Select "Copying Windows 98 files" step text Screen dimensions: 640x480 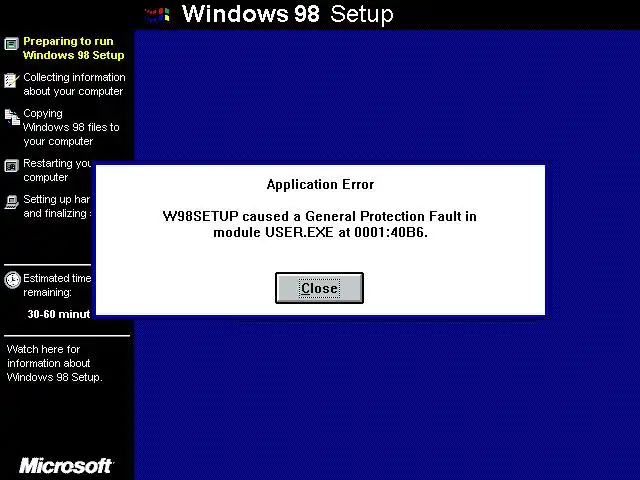click(71, 127)
